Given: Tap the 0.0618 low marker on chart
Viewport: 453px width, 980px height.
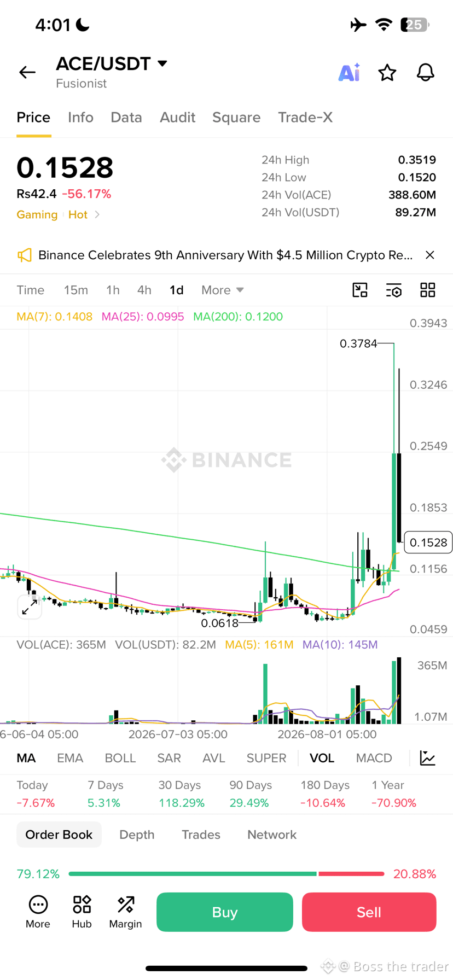Looking at the screenshot, I should coord(219,623).
